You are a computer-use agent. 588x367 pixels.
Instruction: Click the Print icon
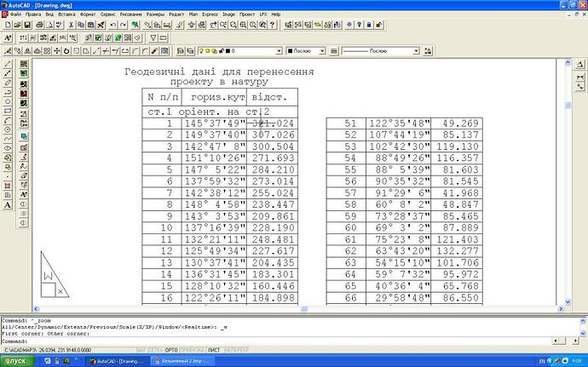click(x=40, y=25)
